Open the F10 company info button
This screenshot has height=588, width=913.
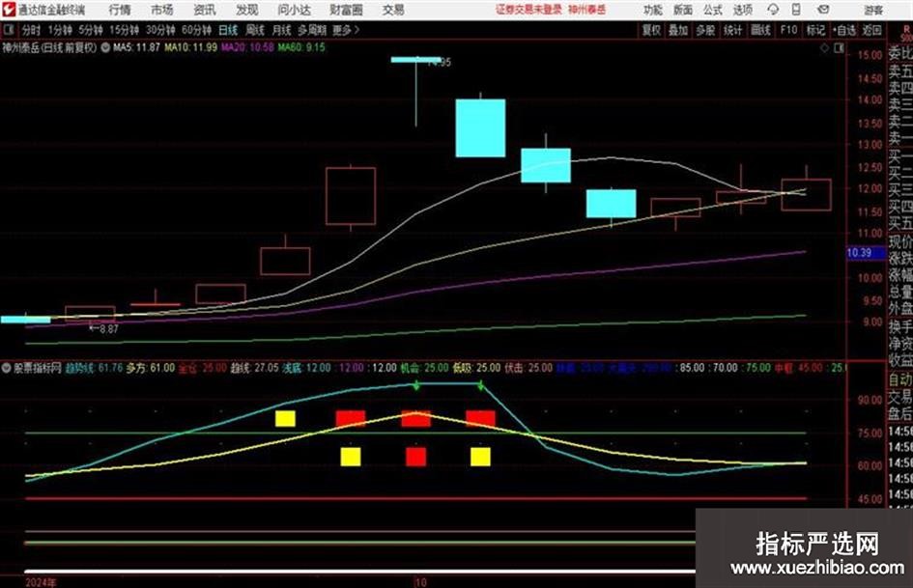789,30
